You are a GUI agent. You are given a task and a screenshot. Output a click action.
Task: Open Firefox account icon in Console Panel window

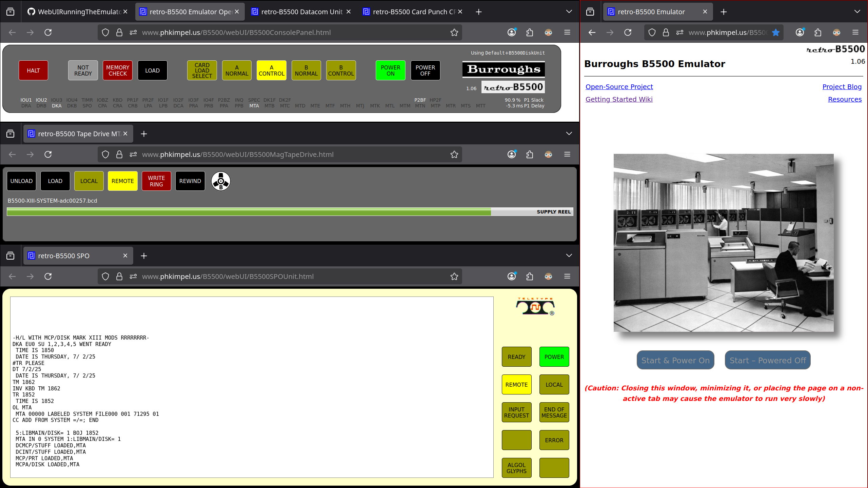(512, 33)
